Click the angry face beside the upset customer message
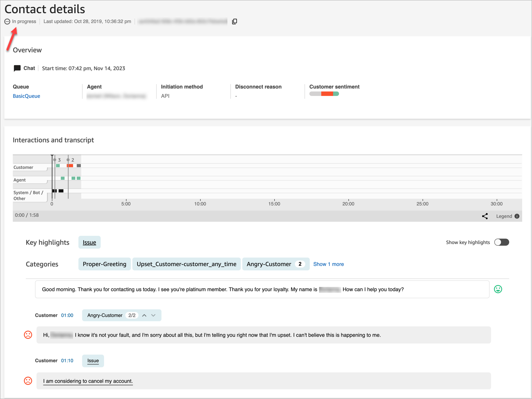This screenshot has width=532, height=399. (28, 335)
